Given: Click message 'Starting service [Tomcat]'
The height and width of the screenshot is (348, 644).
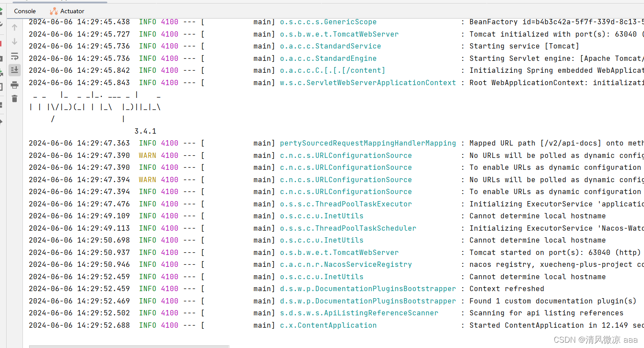Looking at the screenshot, I should click(525, 46).
